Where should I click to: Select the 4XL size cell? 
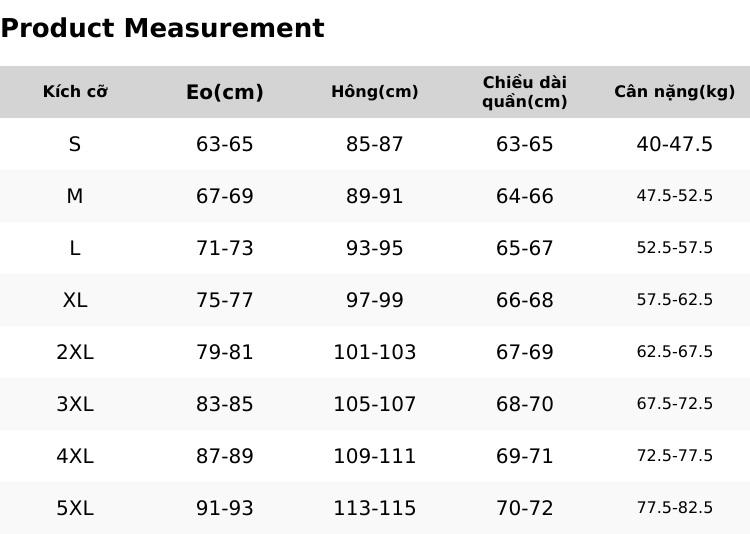(x=75, y=456)
